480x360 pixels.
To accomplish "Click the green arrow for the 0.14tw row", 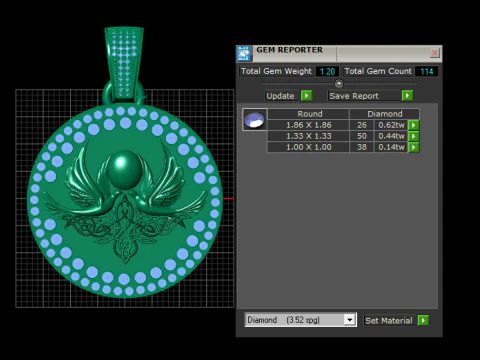I will point(414,147).
